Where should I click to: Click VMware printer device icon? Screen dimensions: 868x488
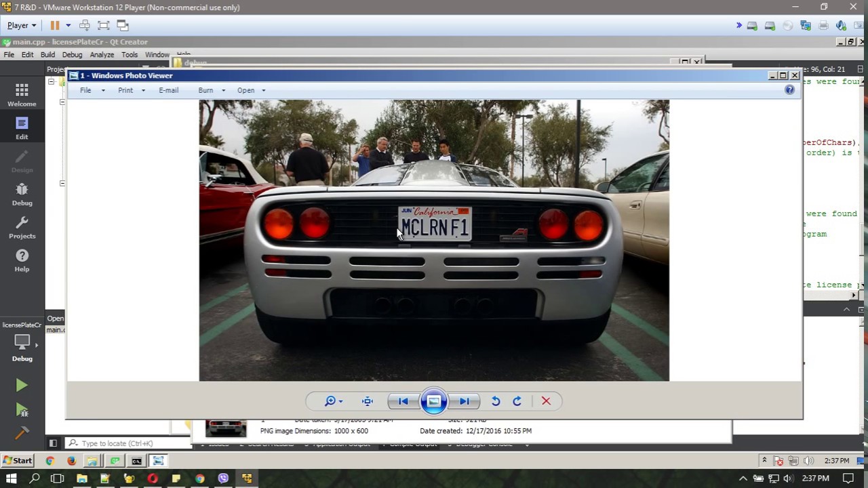coord(823,26)
